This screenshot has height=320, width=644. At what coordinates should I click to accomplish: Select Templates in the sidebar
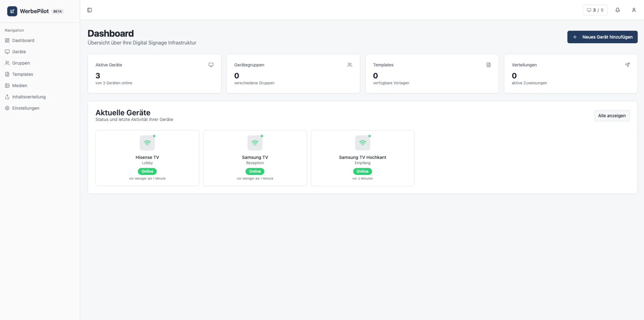pos(40,74)
